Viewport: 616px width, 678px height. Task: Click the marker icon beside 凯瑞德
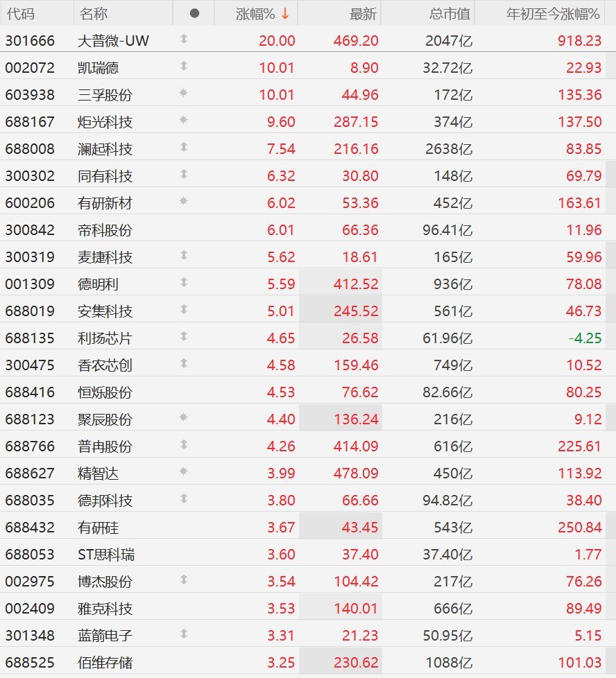click(184, 66)
